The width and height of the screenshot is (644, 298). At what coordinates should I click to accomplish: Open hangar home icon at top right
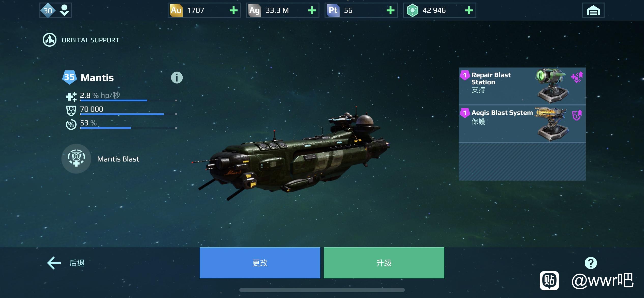[x=593, y=10]
